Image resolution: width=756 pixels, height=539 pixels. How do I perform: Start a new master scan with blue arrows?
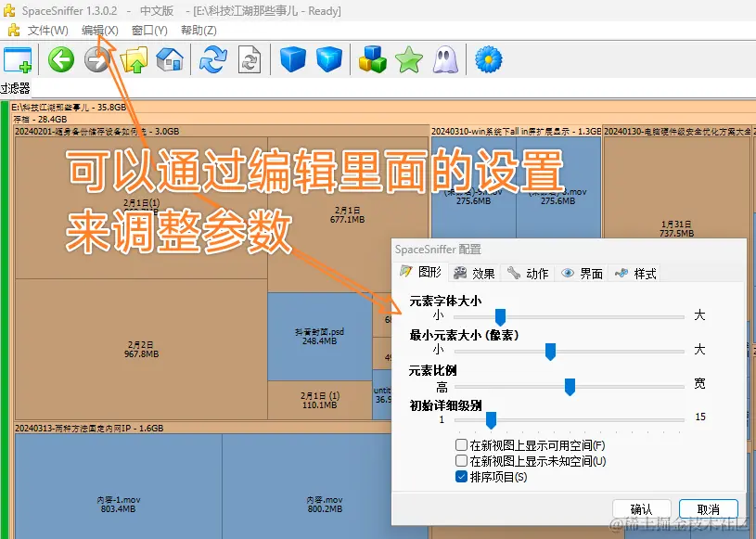[213, 59]
